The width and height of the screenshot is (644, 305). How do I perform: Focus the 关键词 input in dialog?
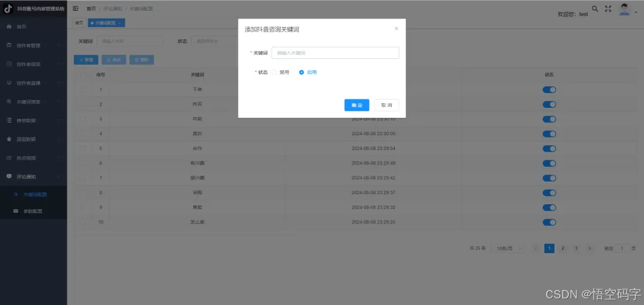coord(335,53)
